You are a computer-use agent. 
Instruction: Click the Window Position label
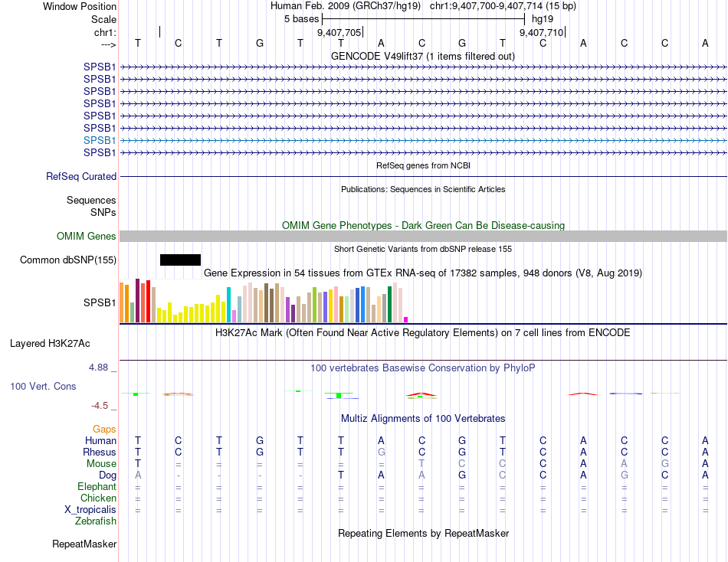[x=80, y=6]
